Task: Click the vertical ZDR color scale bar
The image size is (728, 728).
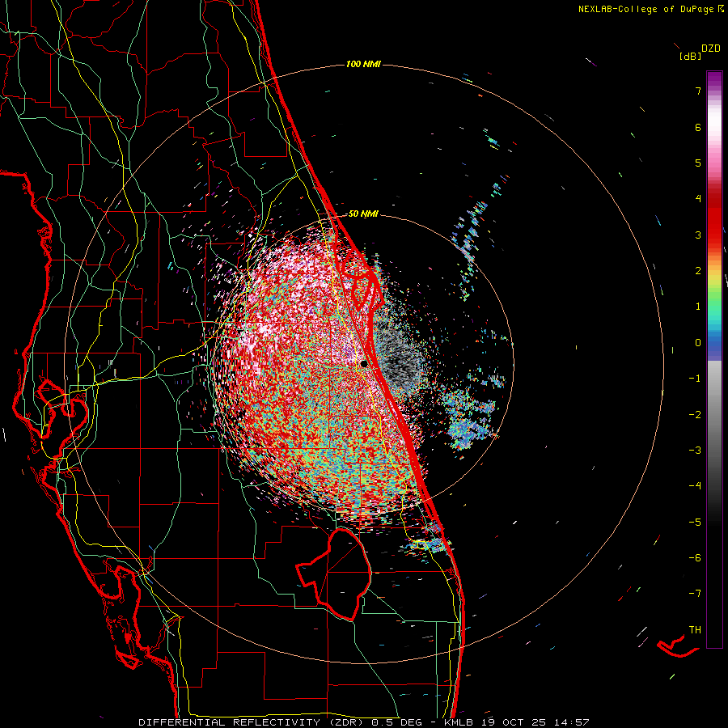Action: [x=714, y=359]
